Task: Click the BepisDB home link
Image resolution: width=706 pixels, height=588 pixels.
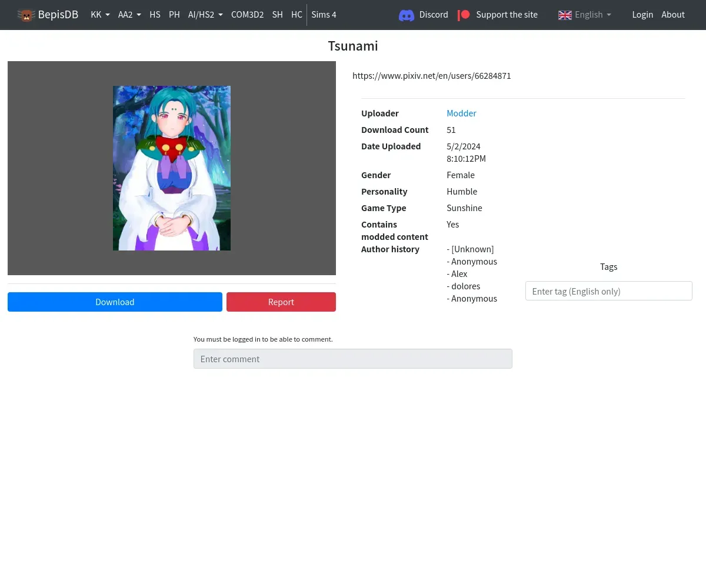Action: (x=48, y=15)
